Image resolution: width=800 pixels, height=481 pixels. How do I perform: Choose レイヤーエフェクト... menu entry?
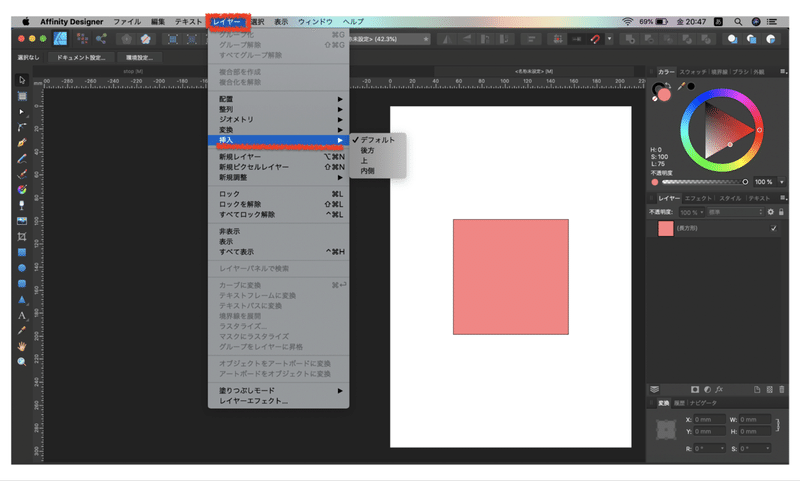click(x=279, y=401)
